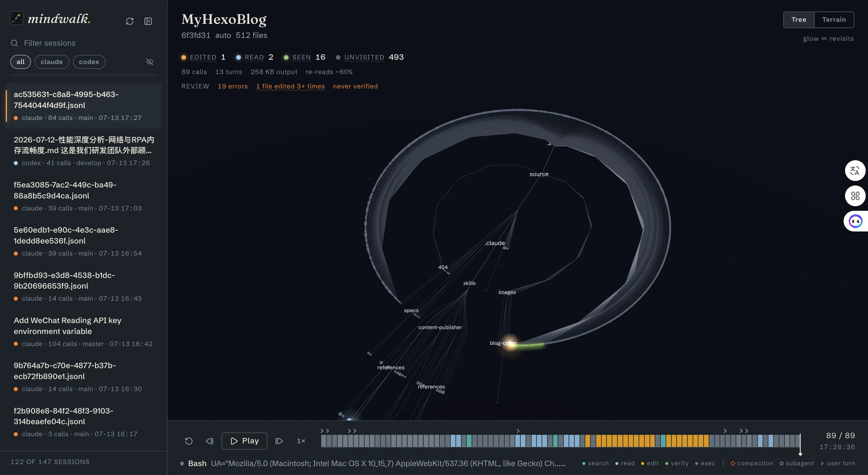Click the 're-reads ~60%' stat
The width and height of the screenshot is (868, 475).
pos(329,72)
